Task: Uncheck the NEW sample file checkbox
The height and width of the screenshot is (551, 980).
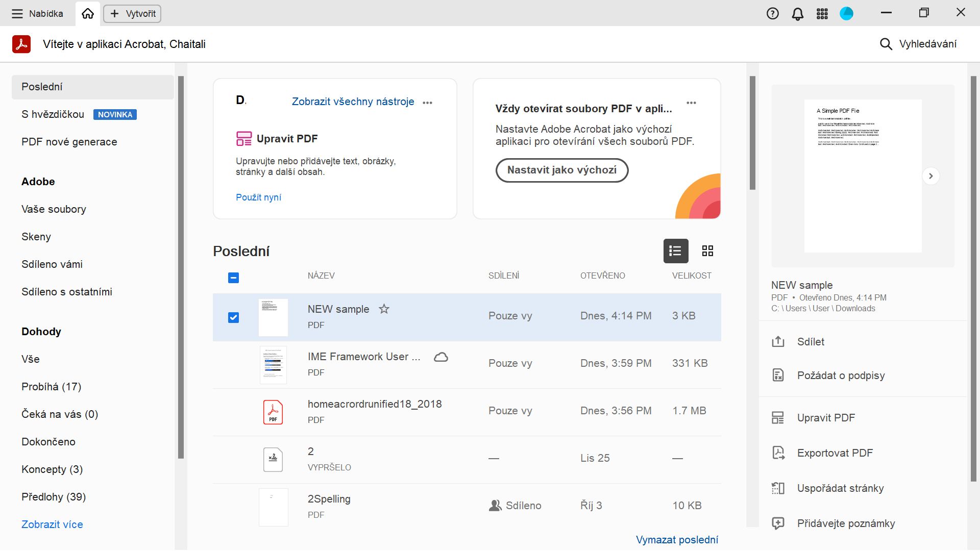Action: click(x=233, y=318)
